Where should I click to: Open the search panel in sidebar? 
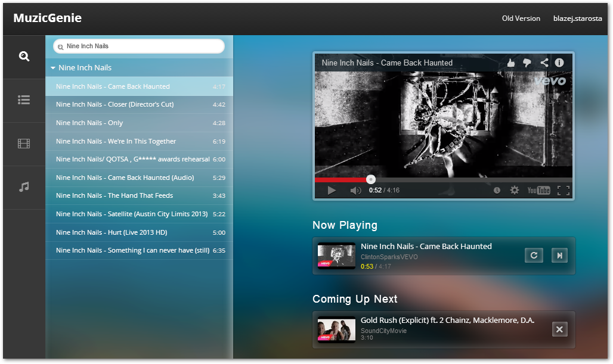click(24, 57)
